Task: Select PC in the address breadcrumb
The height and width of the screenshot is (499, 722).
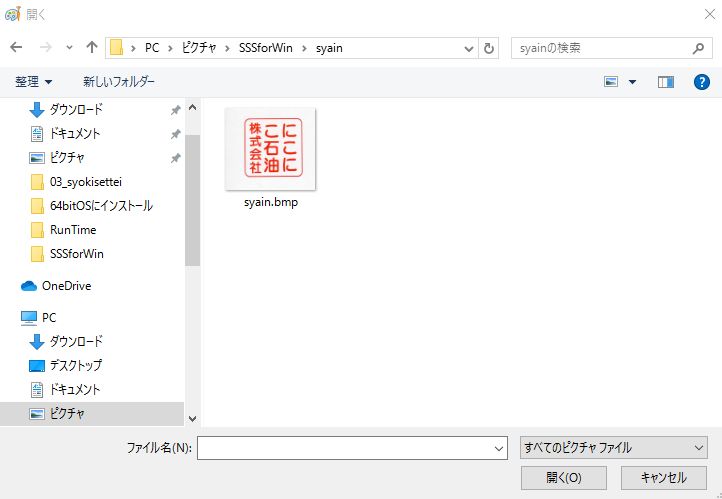Action: [152, 48]
